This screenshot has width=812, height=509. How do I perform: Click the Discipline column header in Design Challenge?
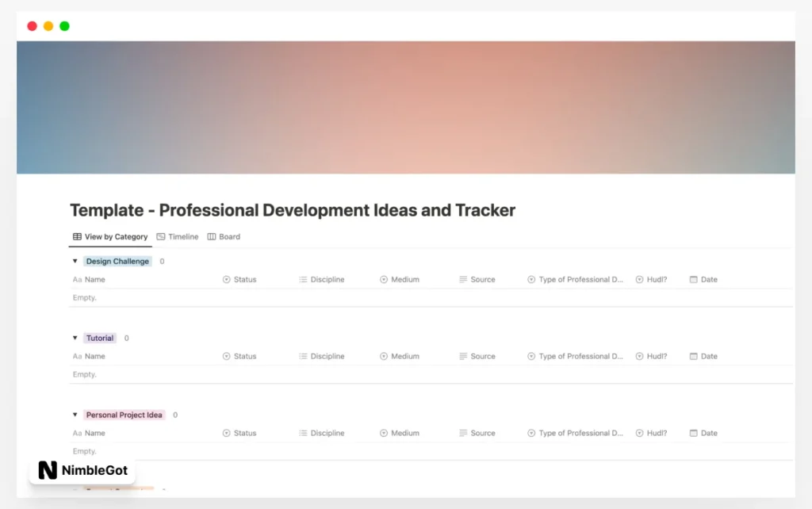[322, 279]
